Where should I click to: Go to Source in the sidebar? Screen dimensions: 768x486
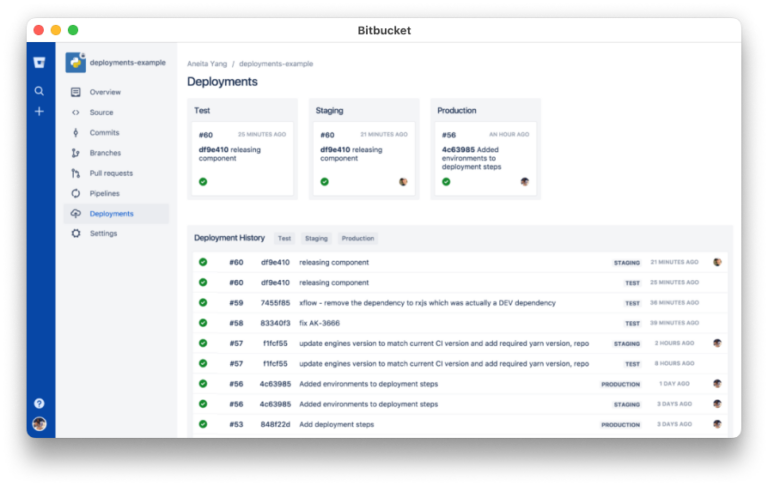101,112
